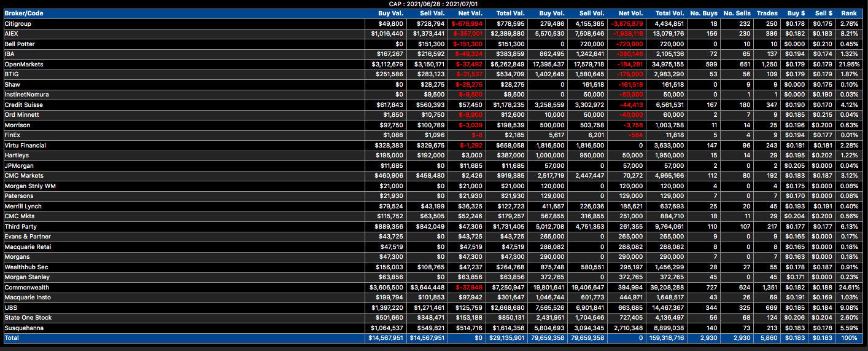Sort by the Buy $ column header
Screen dimensions: 868x351
click(x=796, y=14)
